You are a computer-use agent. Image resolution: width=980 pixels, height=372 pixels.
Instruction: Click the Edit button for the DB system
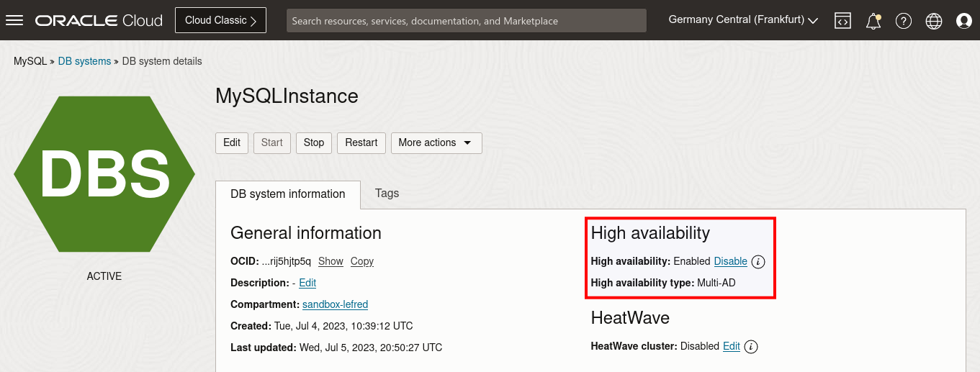coord(232,142)
